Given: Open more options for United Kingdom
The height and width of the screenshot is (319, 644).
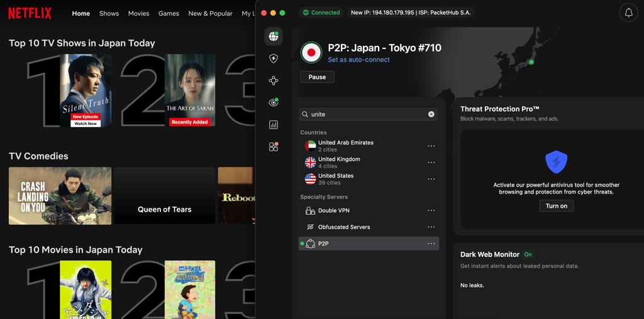Looking at the screenshot, I should tap(431, 163).
